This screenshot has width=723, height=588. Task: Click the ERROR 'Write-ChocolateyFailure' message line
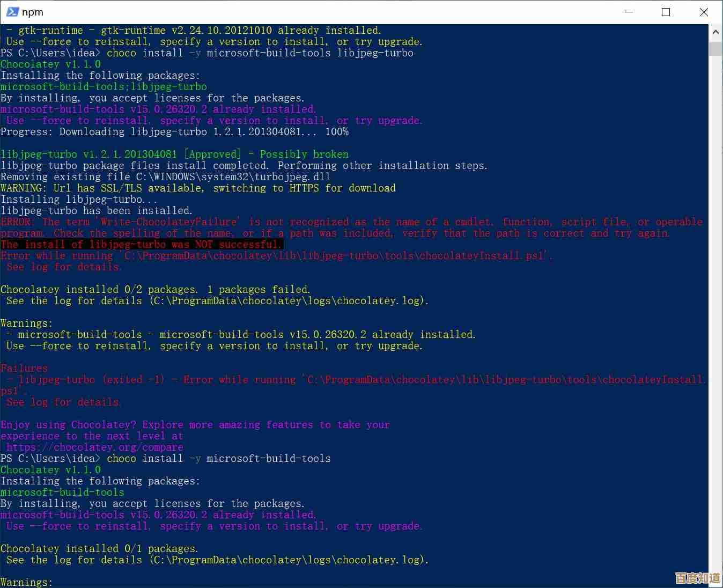tap(351, 222)
